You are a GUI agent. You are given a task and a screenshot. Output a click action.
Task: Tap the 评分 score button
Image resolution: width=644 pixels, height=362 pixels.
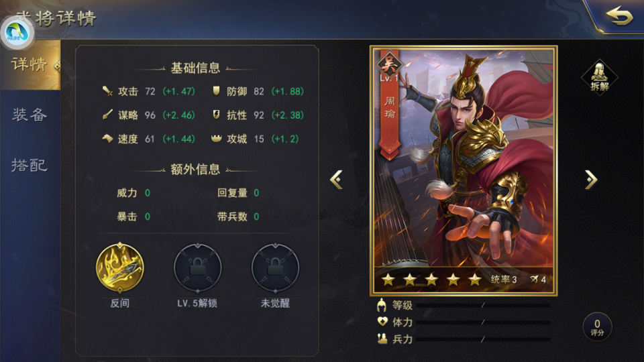point(597,327)
